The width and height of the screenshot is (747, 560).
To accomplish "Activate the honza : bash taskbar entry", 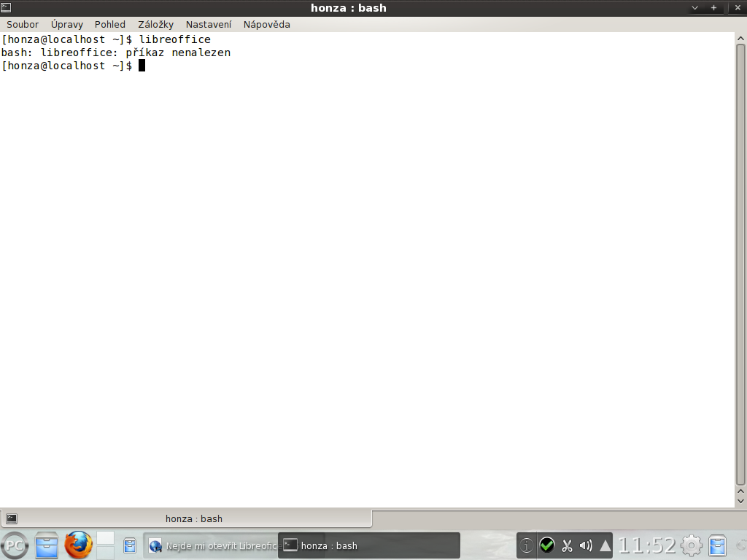I will 368,545.
